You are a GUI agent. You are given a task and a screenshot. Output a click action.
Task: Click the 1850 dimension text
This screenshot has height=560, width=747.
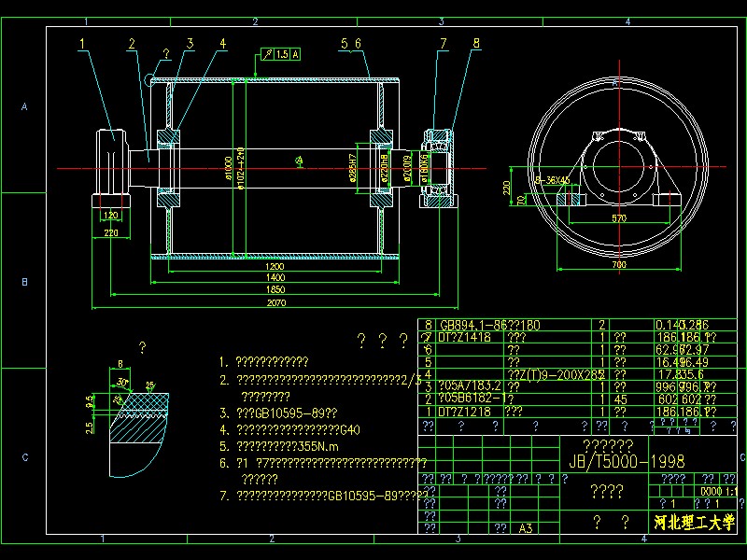(275, 289)
